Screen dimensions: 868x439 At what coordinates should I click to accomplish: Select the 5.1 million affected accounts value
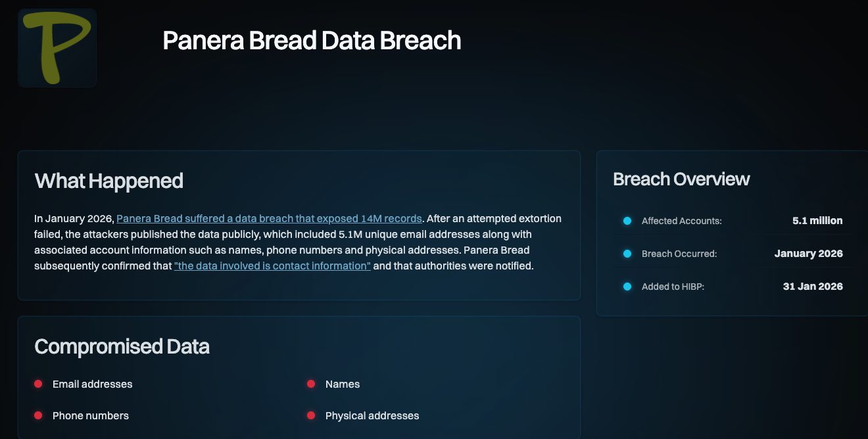point(817,221)
